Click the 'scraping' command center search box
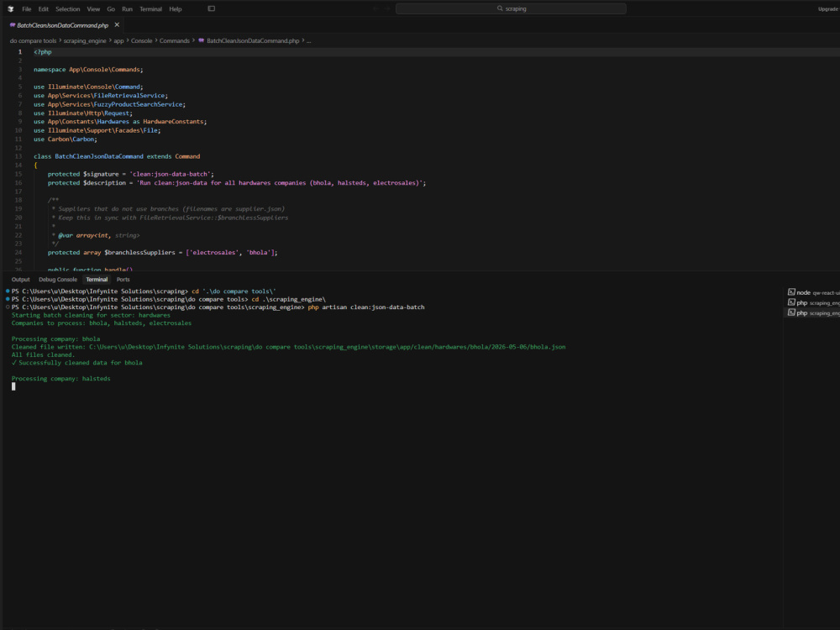The height and width of the screenshot is (630, 840). (x=511, y=8)
